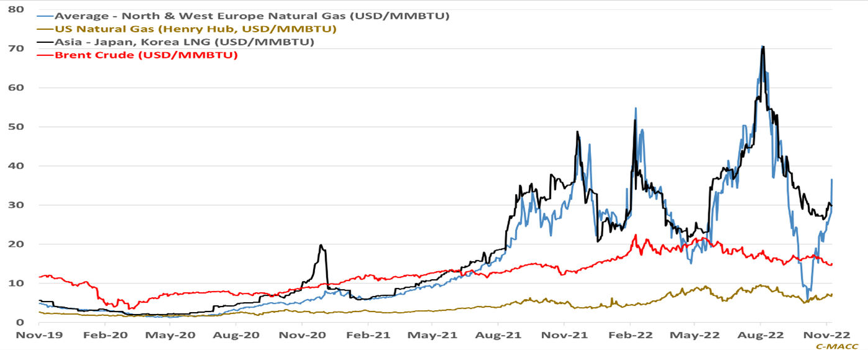Select the North & West Europe Natural Gas legend entry

[x=252, y=15]
